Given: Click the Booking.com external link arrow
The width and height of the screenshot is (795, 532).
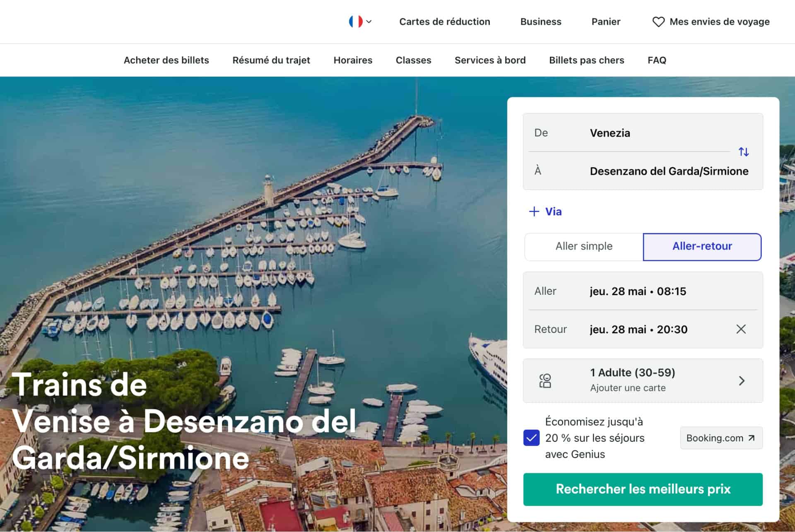Looking at the screenshot, I should [x=752, y=438].
